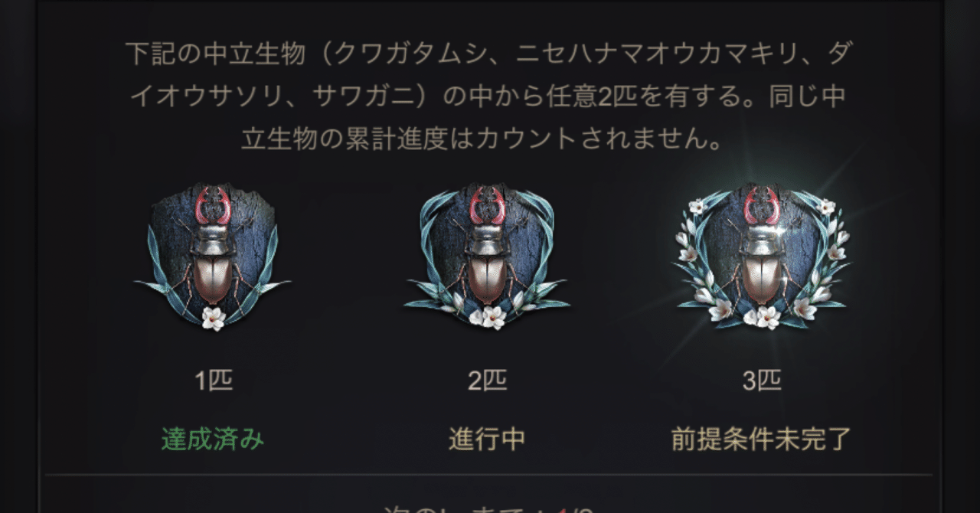The height and width of the screenshot is (513, 980).
Task: Click the 2匹 tier label
Action: coord(487,381)
